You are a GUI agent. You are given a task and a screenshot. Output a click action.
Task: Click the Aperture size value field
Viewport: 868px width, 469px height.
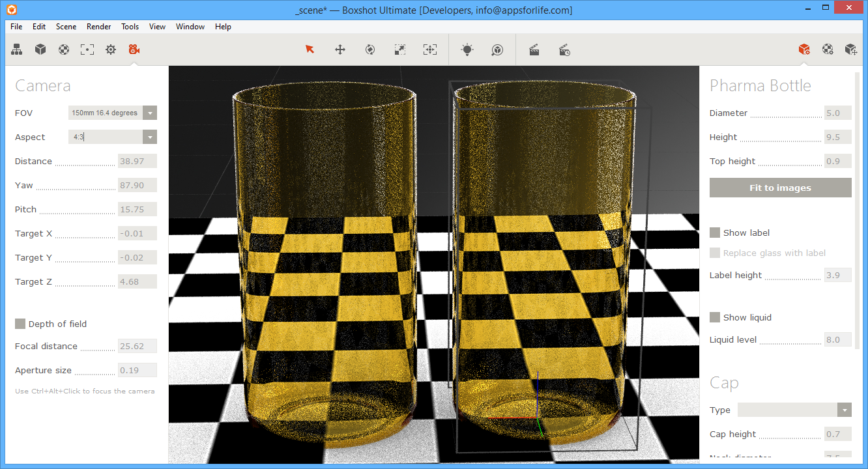coord(137,370)
